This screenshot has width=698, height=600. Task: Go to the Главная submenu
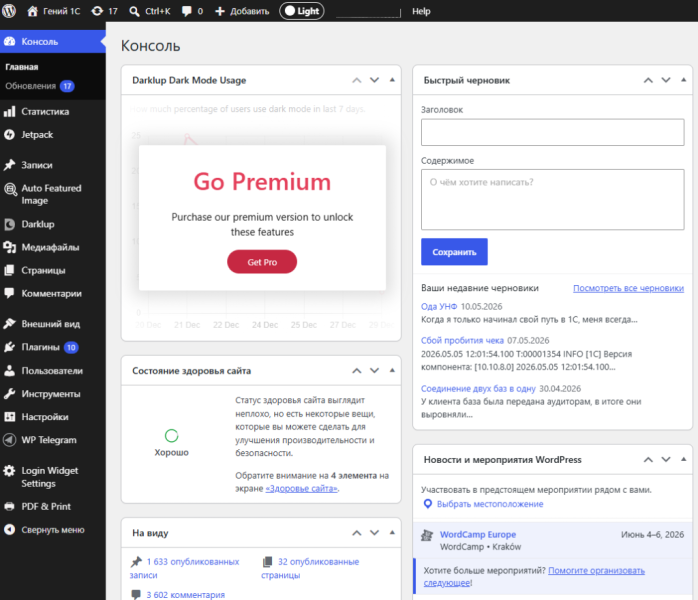point(22,67)
